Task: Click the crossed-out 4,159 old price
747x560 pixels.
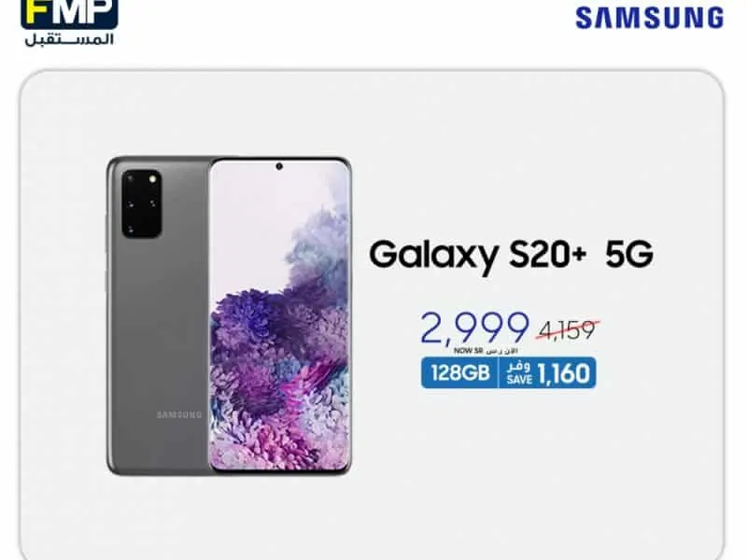Action: pyautogui.click(x=568, y=329)
